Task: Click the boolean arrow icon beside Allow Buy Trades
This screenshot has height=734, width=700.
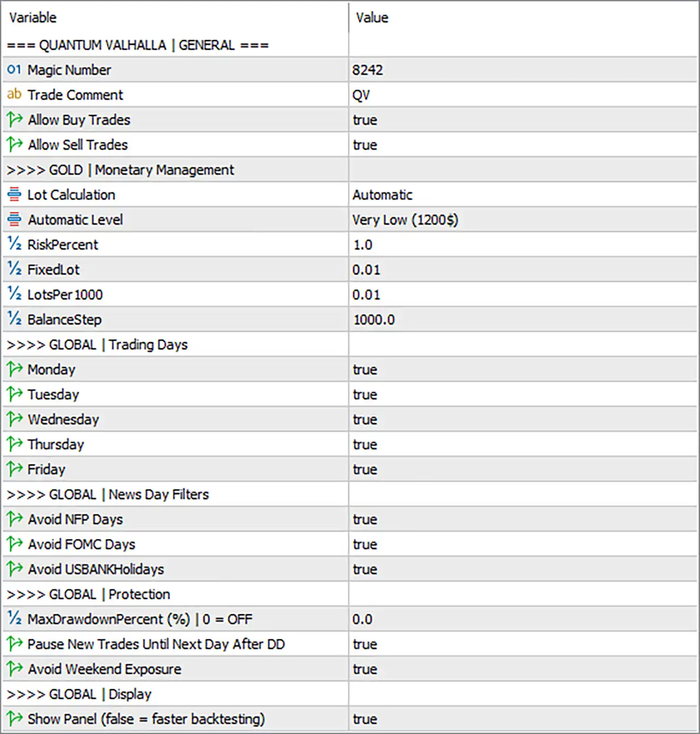Action: tap(14, 120)
